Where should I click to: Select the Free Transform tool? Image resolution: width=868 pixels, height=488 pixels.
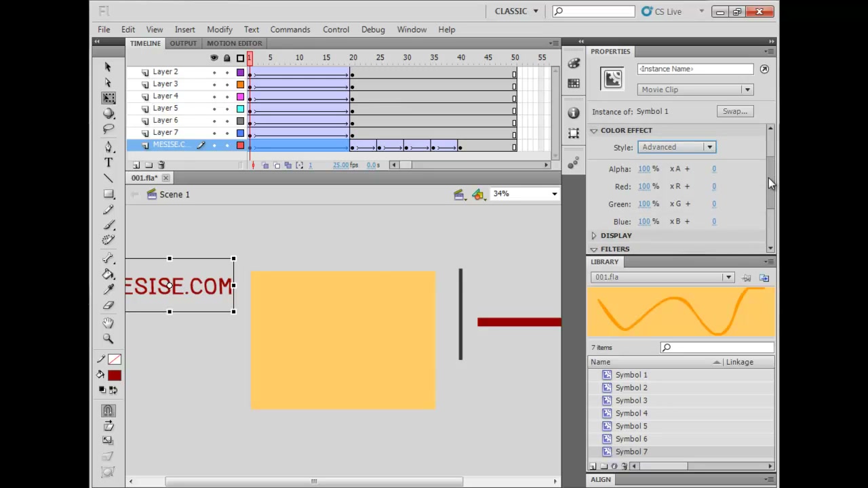click(x=108, y=98)
